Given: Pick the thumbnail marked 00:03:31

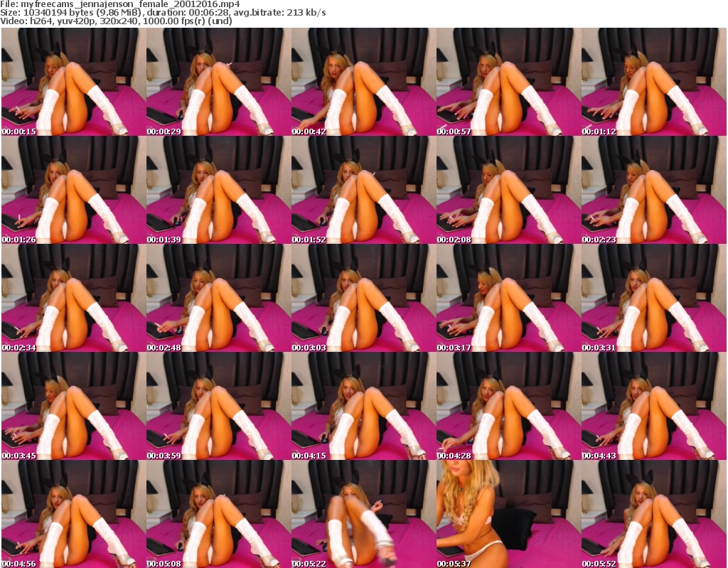Looking at the screenshot, I should coord(653,298).
